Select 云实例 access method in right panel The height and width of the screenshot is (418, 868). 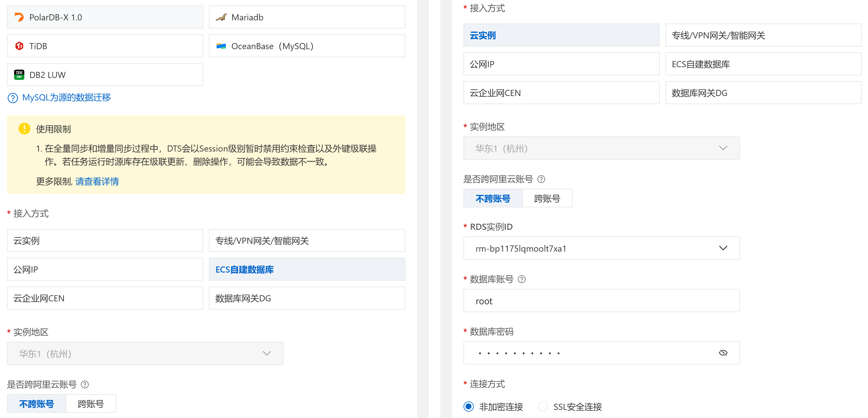561,35
